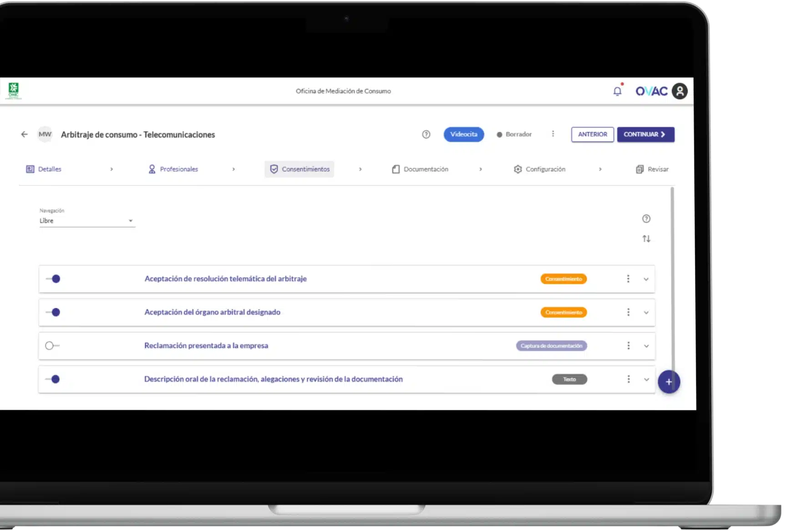Click the back arrow next to MW
The width and height of the screenshot is (812, 530).
[x=24, y=134]
